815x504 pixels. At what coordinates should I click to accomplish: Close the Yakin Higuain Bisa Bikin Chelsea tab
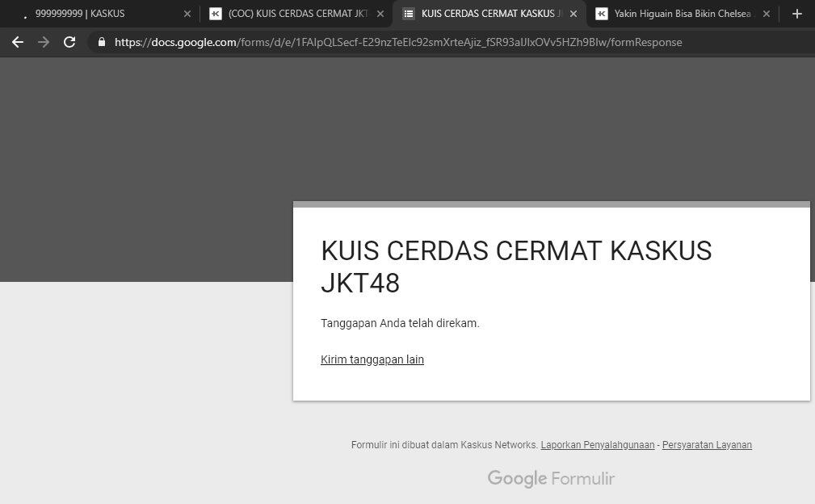click(x=766, y=14)
